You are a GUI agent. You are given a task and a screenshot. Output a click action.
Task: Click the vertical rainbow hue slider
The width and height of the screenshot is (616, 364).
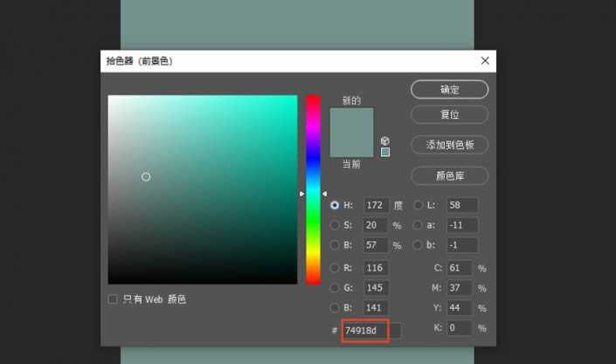click(x=313, y=189)
